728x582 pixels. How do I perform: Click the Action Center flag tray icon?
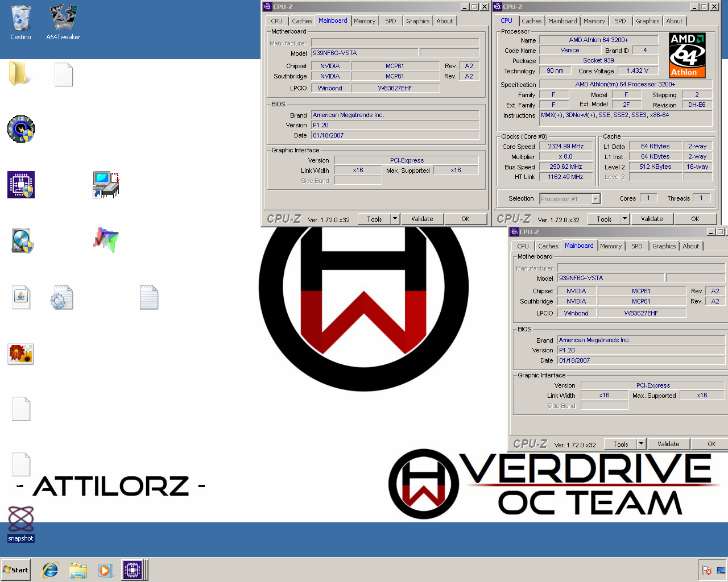(x=707, y=570)
